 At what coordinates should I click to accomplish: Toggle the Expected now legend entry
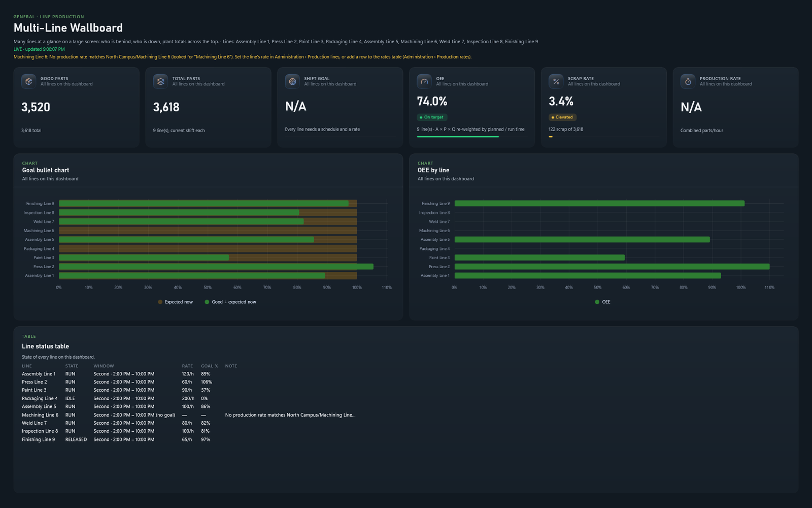(x=175, y=302)
